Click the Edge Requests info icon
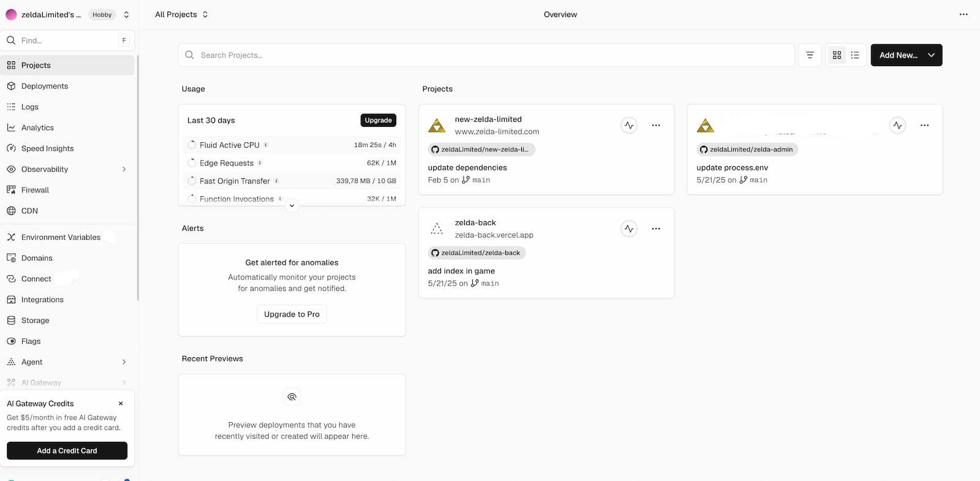 click(x=260, y=163)
